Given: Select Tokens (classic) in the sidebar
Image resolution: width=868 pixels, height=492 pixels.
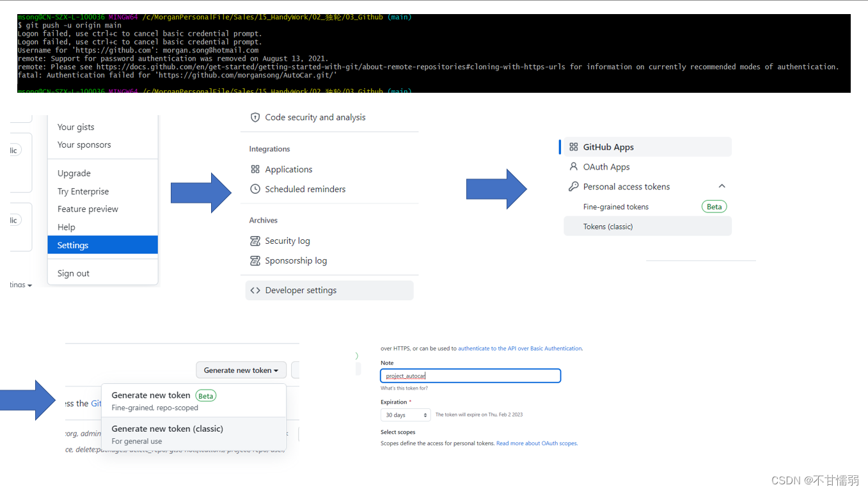Looking at the screenshot, I should pos(647,226).
